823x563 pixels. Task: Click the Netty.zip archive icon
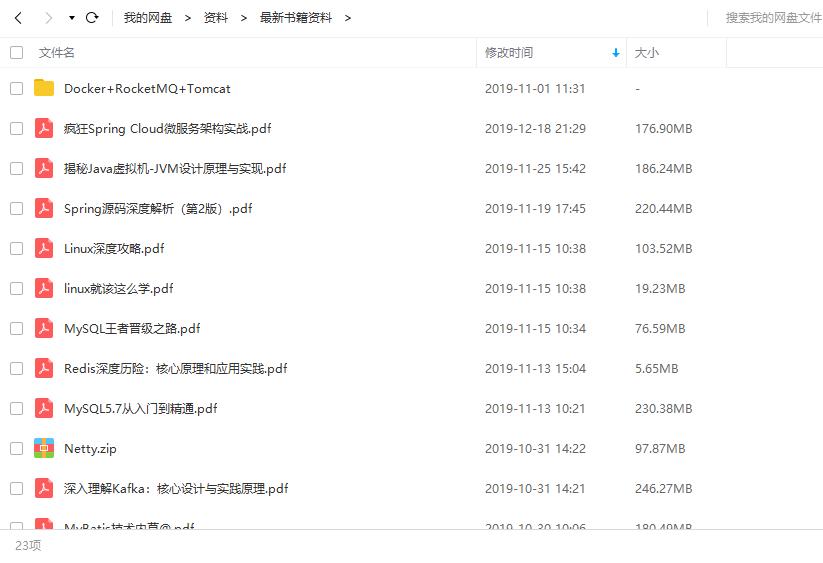tap(44, 448)
